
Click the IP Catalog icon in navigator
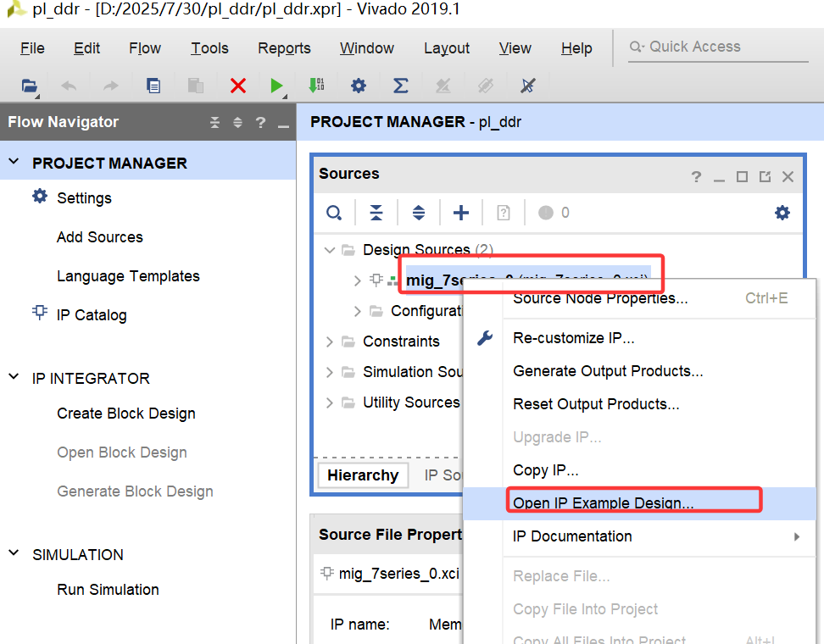tap(40, 313)
